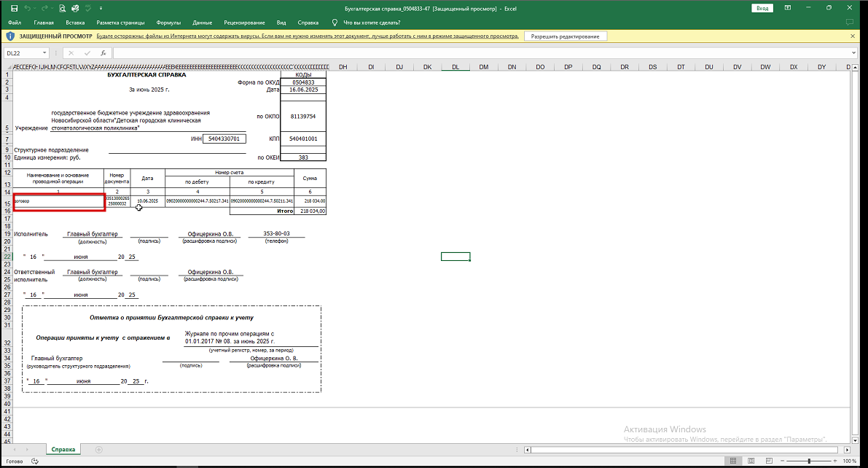Click the Redo arrow icon
The width and height of the screenshot is (868, 468).
45,8
